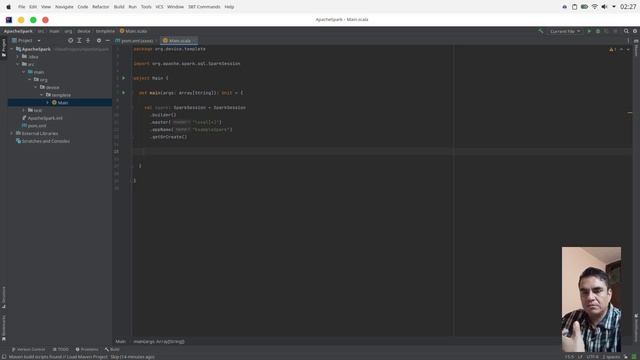Collapse the src folder
The height and width of the screenshot is (360, 640).
click(18, 64)
